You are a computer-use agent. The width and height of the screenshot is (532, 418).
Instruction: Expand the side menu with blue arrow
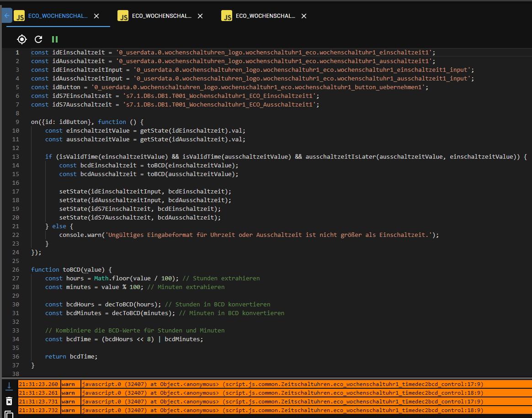[x=6, y=16]
